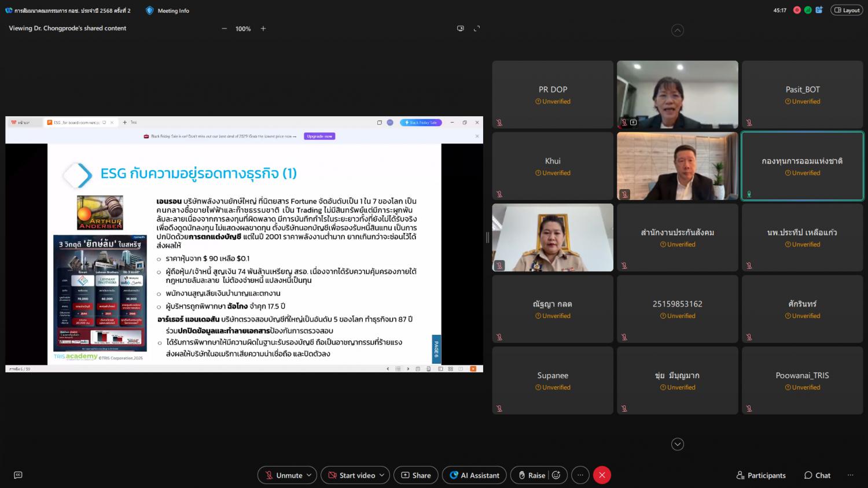Pop out the shared content window

tap(461, 28)
